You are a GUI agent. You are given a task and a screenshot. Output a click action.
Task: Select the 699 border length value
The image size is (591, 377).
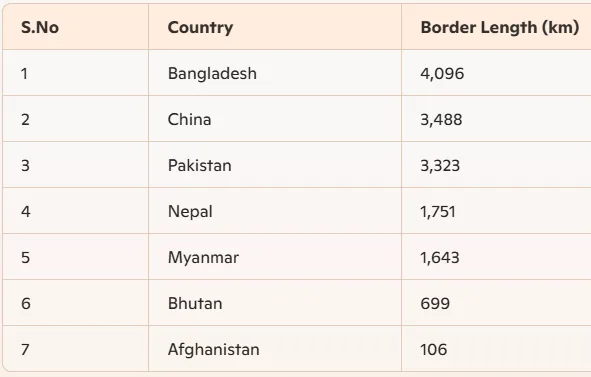click(435, 303)
